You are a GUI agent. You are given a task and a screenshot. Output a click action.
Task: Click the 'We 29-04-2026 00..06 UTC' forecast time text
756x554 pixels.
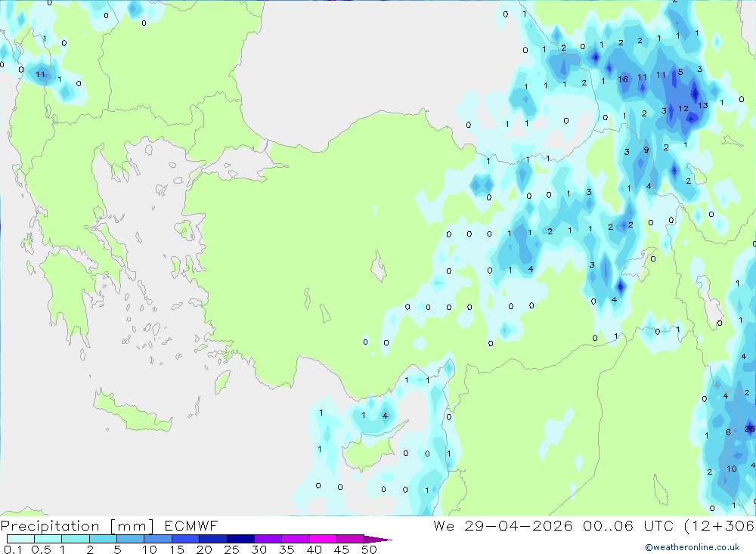click(553, 525)
